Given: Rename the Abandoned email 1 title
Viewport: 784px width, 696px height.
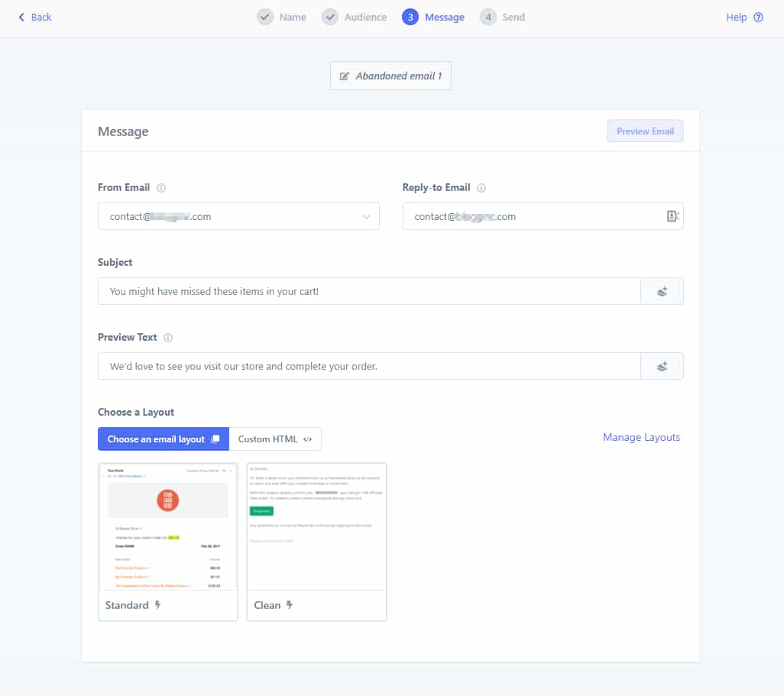Looking at the screenshot, I should click(x=399, y=76).
